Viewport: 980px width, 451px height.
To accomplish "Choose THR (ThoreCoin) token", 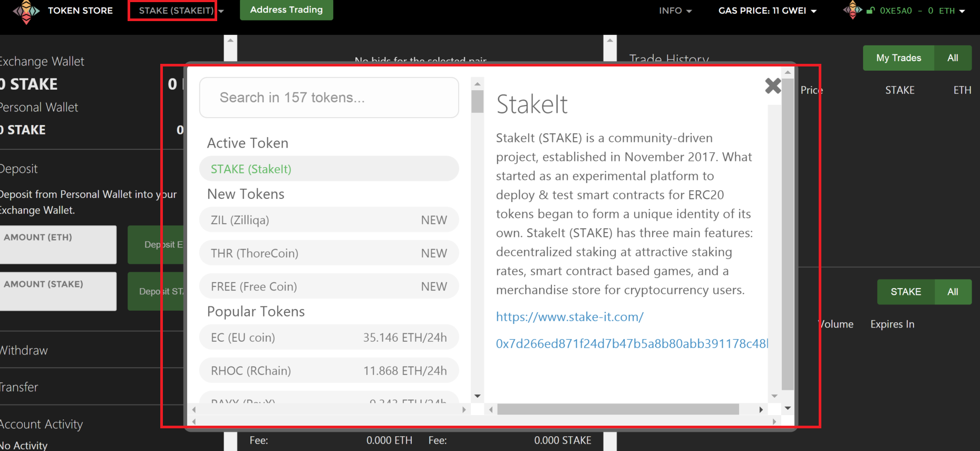I will 329,253.
